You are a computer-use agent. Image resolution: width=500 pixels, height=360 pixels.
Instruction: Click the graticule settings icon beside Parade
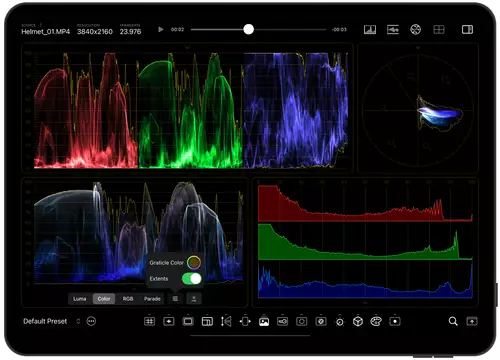175,299
